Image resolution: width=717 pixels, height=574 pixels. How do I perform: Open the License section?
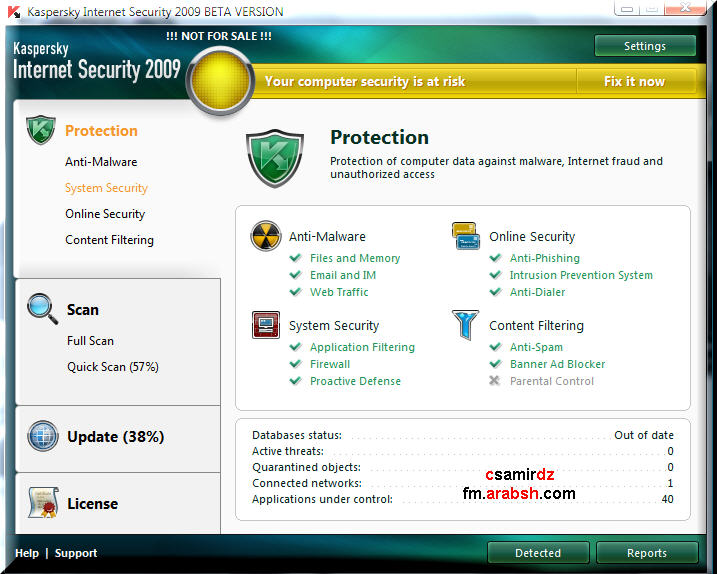click(x=92, y=504)
